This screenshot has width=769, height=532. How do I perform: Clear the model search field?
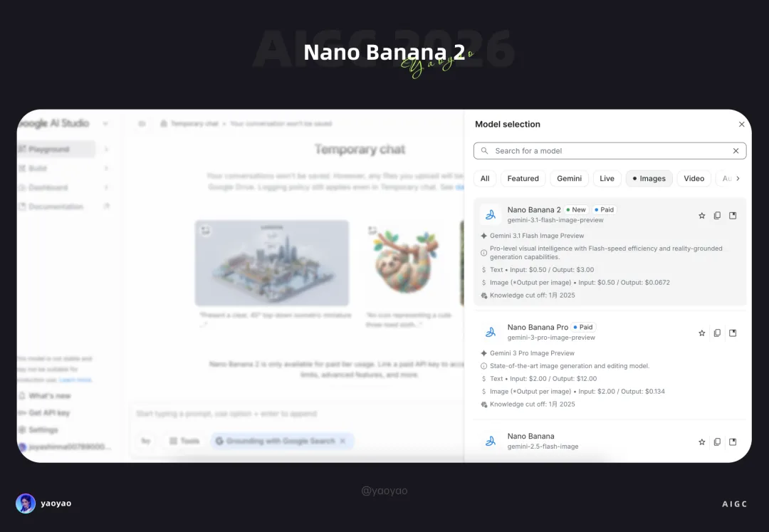tap(736, 151)
